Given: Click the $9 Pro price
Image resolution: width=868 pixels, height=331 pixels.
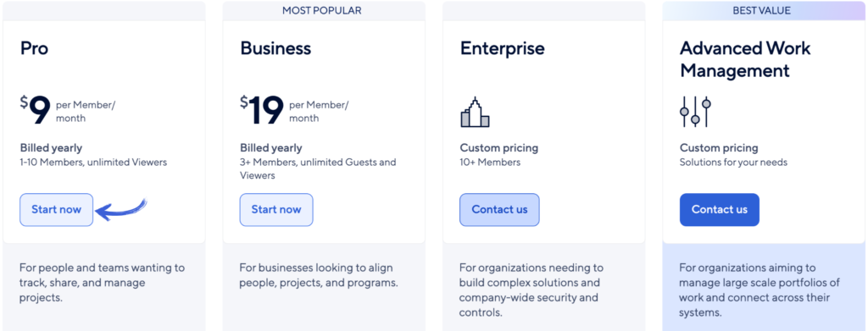Looking at the screenshot, I should (x=36, y=110).
